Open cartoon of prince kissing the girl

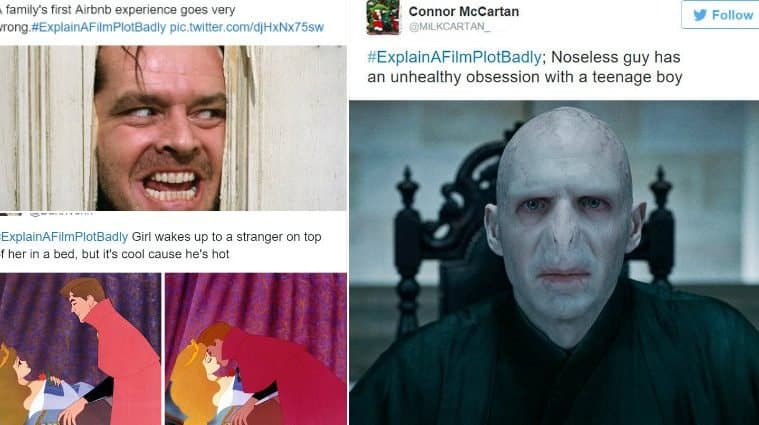(256, 349)
